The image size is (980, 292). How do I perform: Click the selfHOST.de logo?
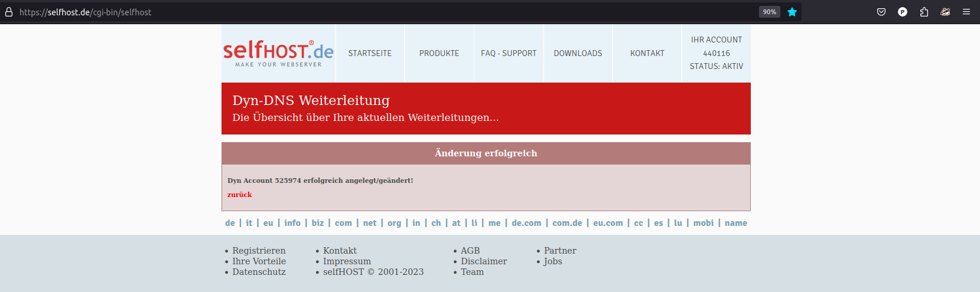278,53
